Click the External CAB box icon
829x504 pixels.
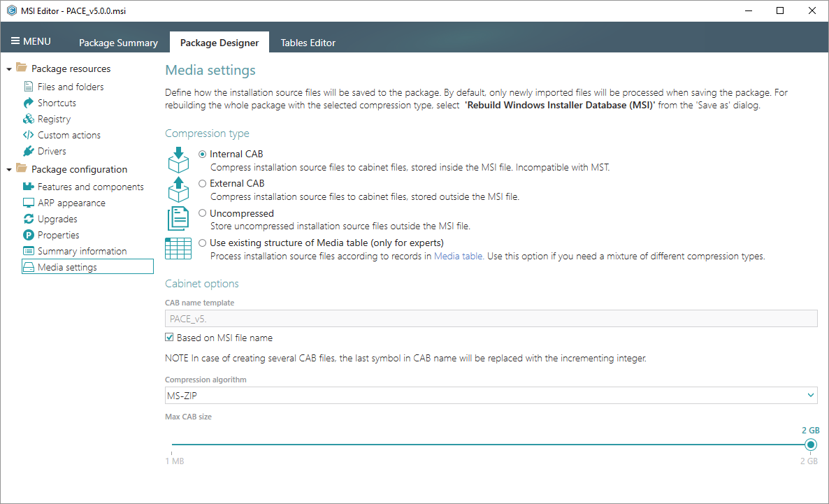click(178, 189)
